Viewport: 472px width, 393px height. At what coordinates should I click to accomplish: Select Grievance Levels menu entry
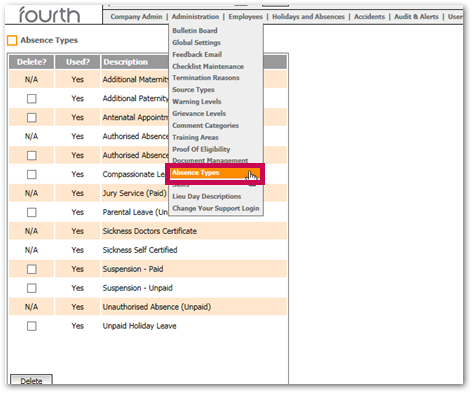point(199,113)
